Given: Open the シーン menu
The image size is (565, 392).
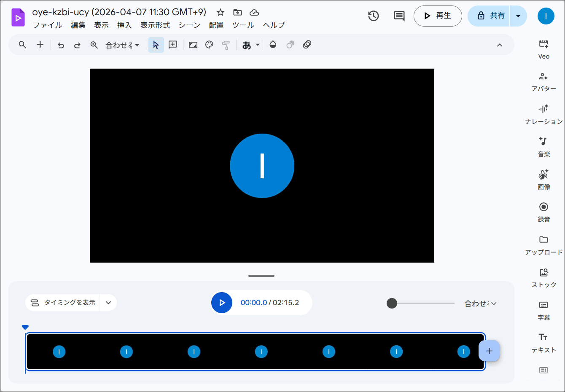Looking at the screenshot, I should click(189, 25).
